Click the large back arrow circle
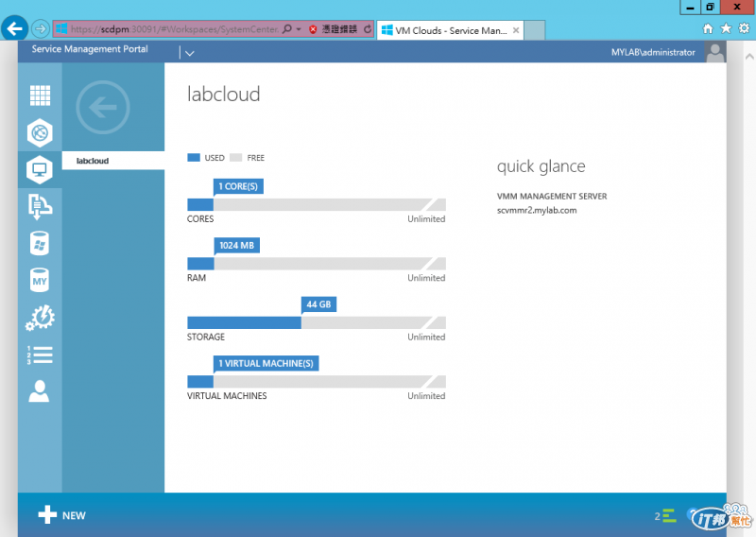The image size is (756, 537). pyautogui.click(x=103, y=107)
